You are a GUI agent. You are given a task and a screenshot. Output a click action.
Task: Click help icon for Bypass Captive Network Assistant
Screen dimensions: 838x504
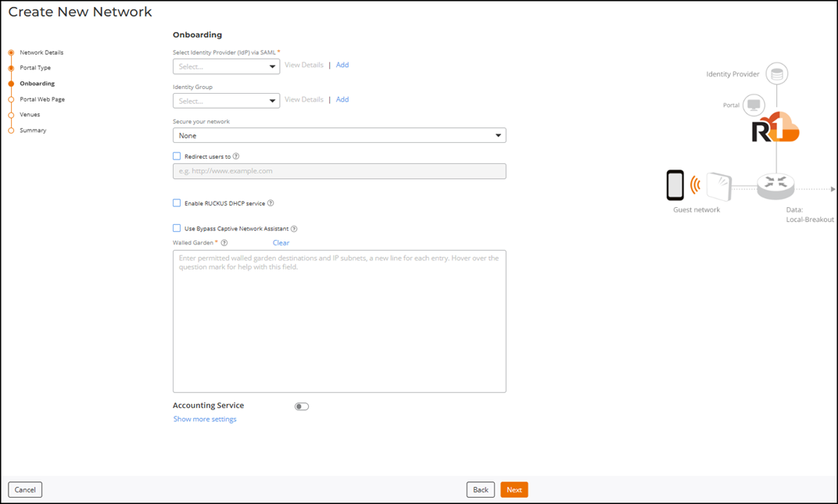[x=294, y=229]
